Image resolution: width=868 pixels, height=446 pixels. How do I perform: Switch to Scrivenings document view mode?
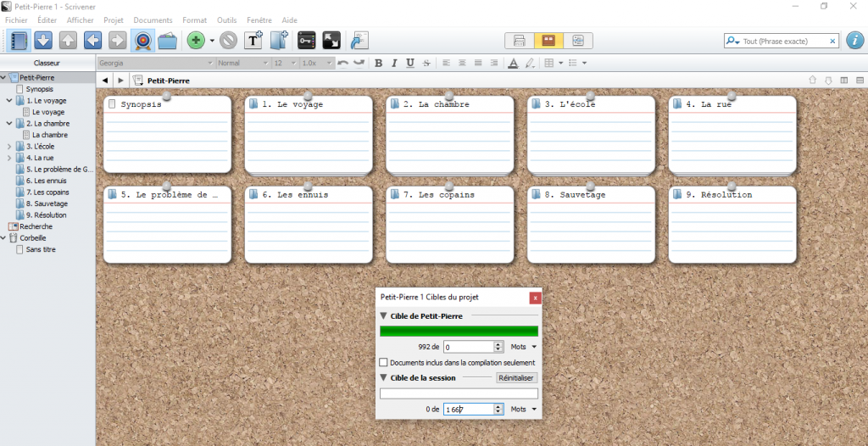(520, 41)
